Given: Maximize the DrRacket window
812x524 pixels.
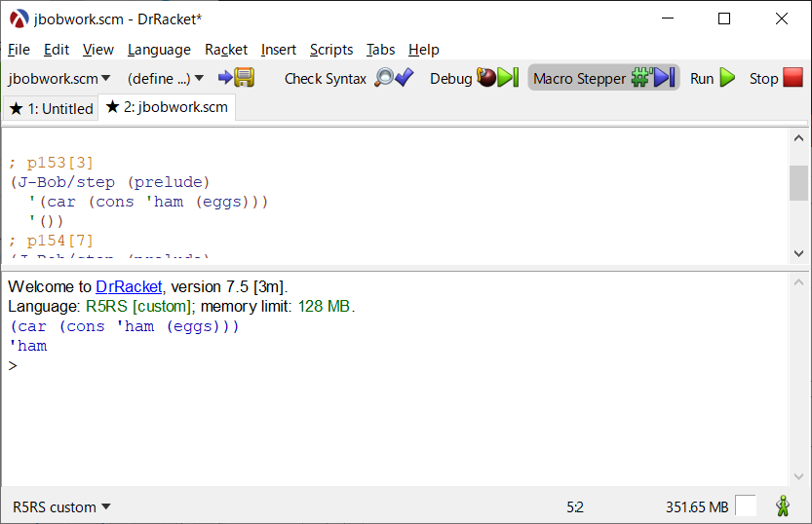Looking at the screenshot, I should [x=724, y=19].
